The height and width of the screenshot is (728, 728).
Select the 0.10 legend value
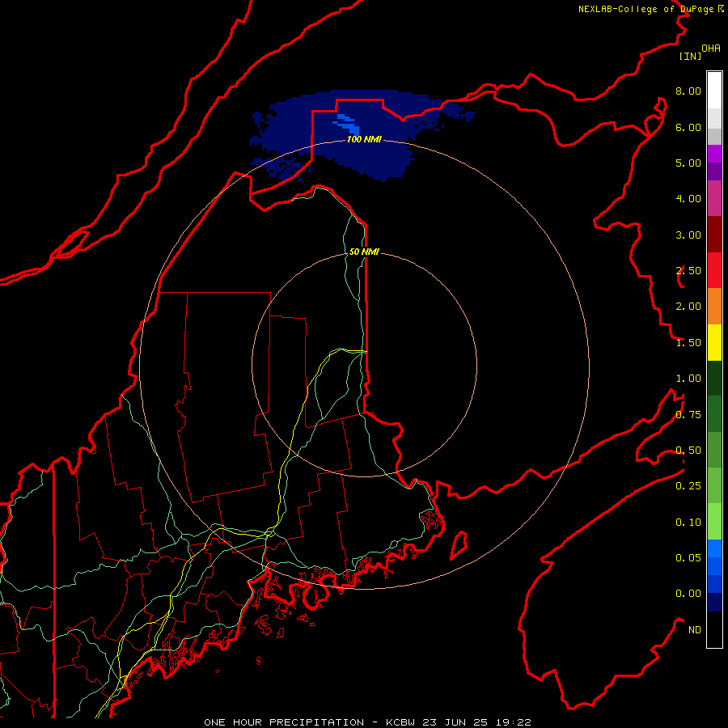688,523
